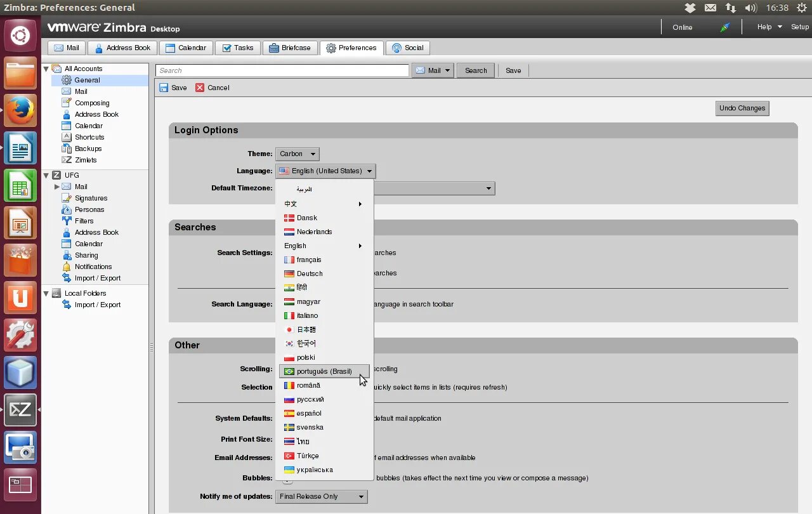
Task: Open the Workspace Switcher in the launcher
Action: 20,485
